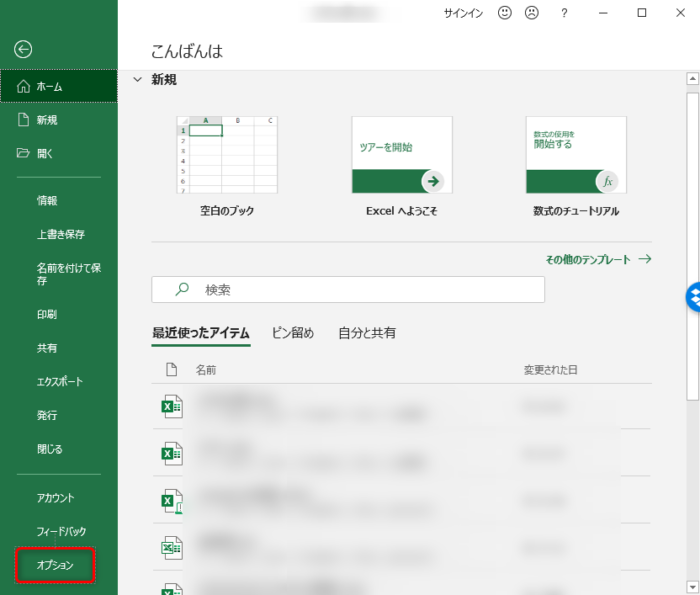Select the ピン留め tab
The width and height of the screenshot is (700, 595).
[292, 333]
